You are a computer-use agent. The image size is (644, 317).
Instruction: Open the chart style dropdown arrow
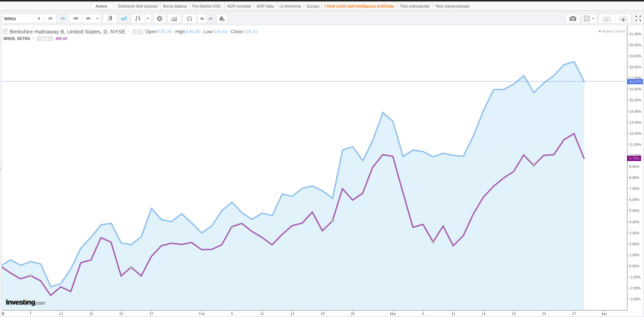pos(148,18)
